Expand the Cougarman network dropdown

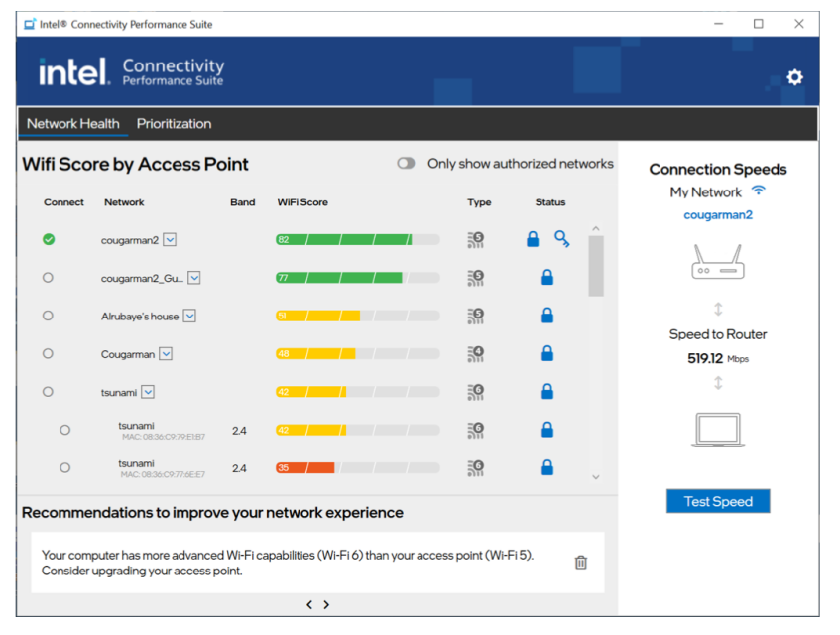click(x=166, y=353)
